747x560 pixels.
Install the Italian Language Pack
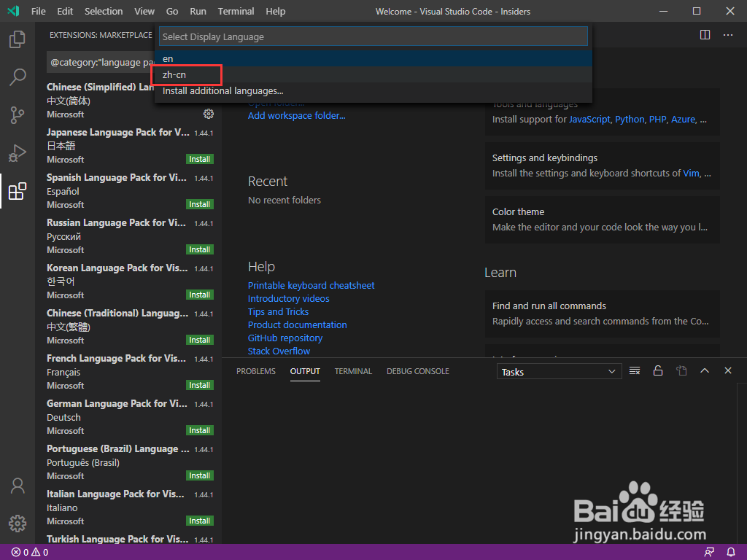[200, 521]
